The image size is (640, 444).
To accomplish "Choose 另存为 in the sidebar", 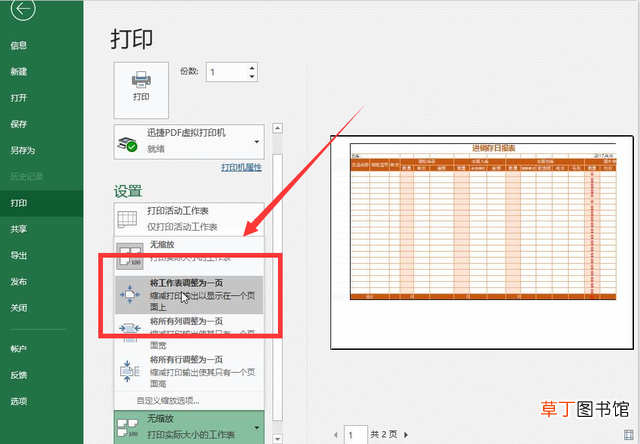I will [x=23, y=150].
